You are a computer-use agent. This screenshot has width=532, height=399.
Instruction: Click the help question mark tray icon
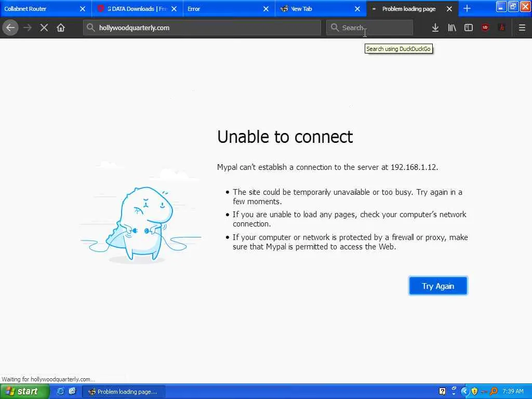coord(443,392)
